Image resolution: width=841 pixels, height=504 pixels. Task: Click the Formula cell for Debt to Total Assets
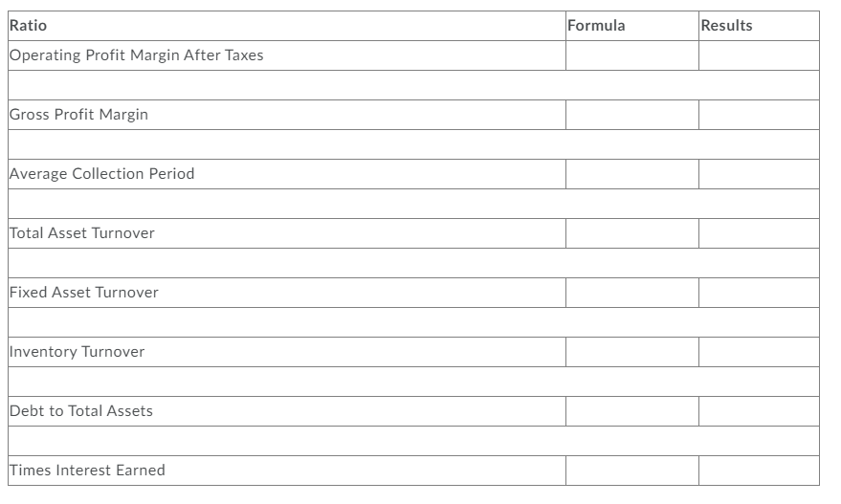click(x=631, y=411)
